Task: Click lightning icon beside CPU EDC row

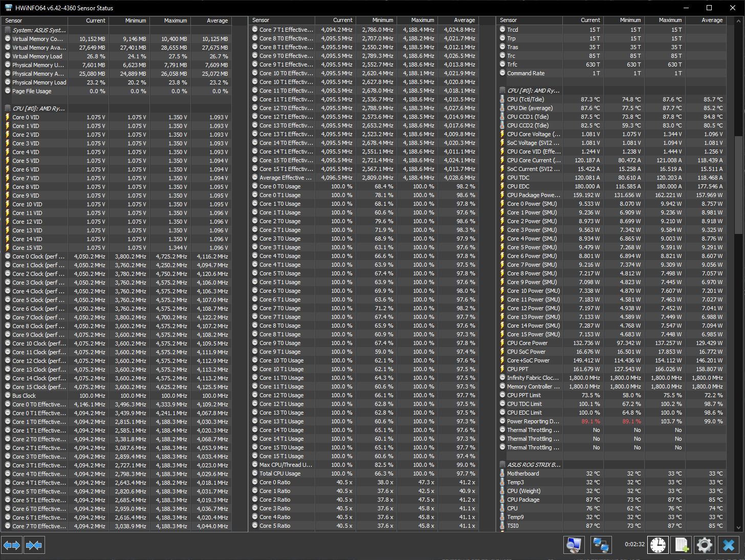Action: click(x=502, y=186)
